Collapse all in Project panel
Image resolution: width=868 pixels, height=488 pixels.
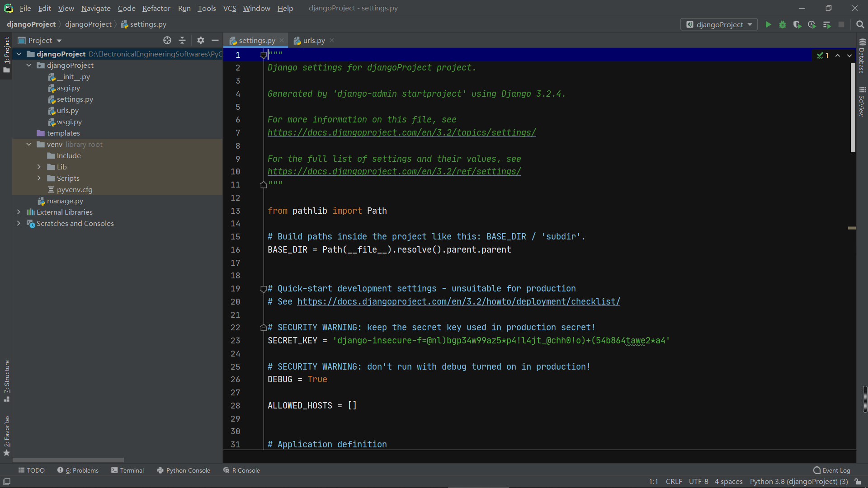182,40
